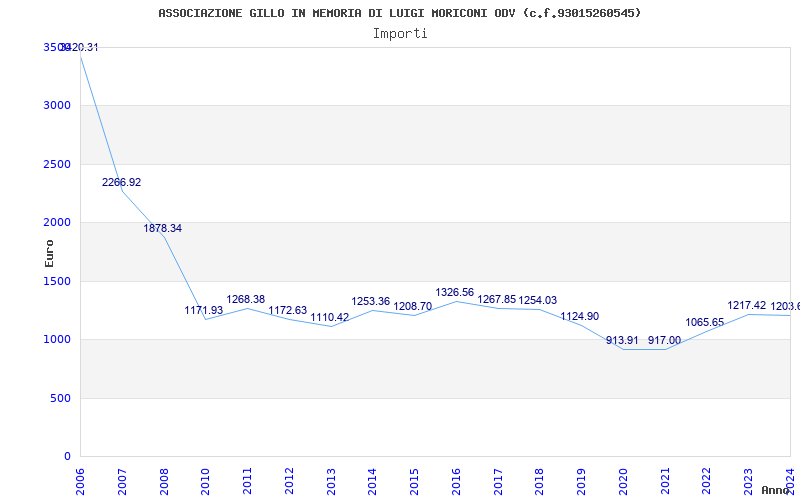Image resolution: width=800 pixels, height=500 pixels.
Task: Select data value 1065.65
Action: 705,322
